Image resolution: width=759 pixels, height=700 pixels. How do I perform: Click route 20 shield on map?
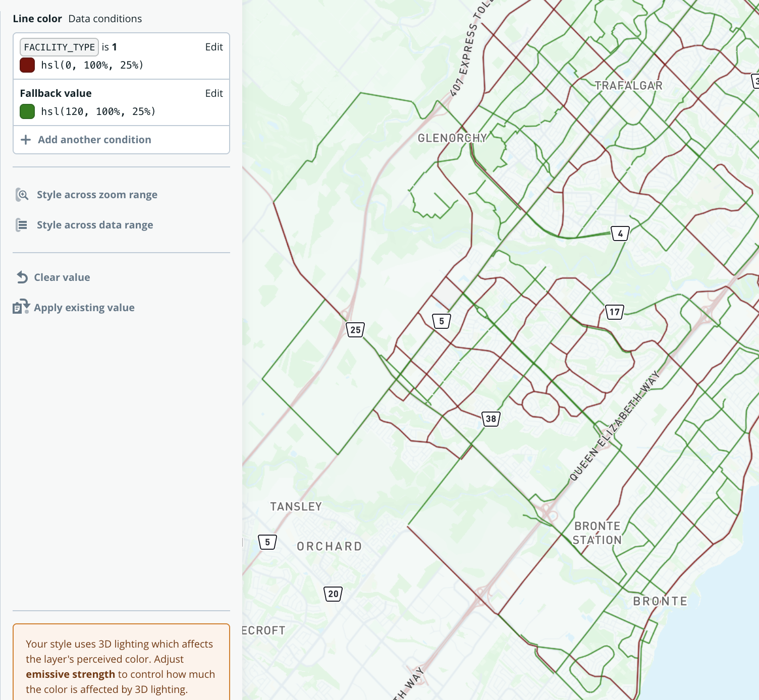click(x=333, y=594)
